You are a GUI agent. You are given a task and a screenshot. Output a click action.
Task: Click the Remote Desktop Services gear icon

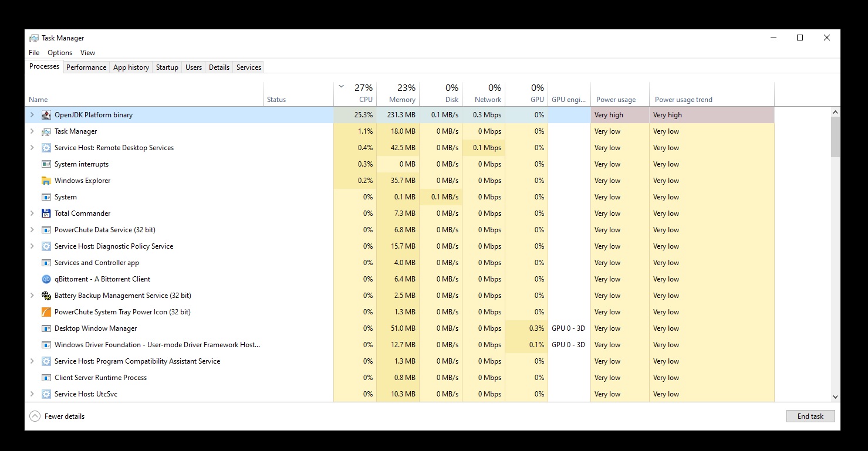[x=46, y=148]
